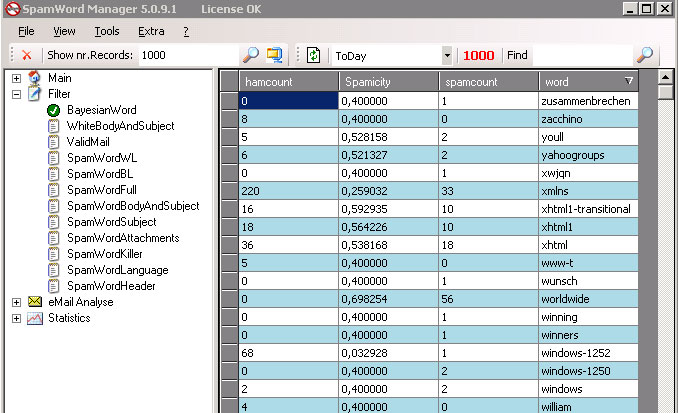Click Spamicity 0,564226 in xhtml1 row

[388, 227]
